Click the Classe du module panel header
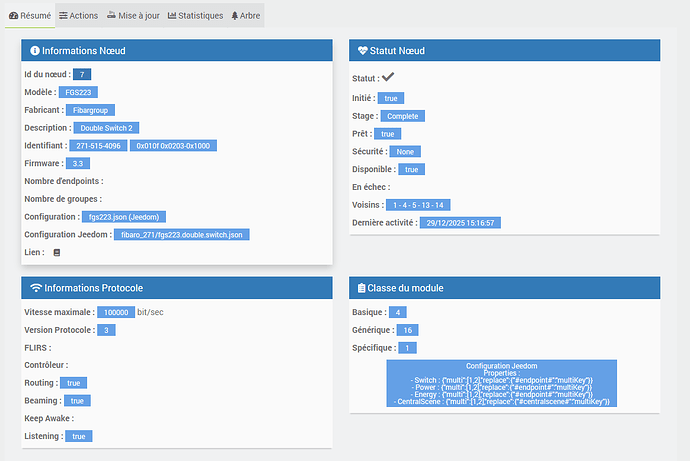The image size is (690, 461). pos(505,288)
